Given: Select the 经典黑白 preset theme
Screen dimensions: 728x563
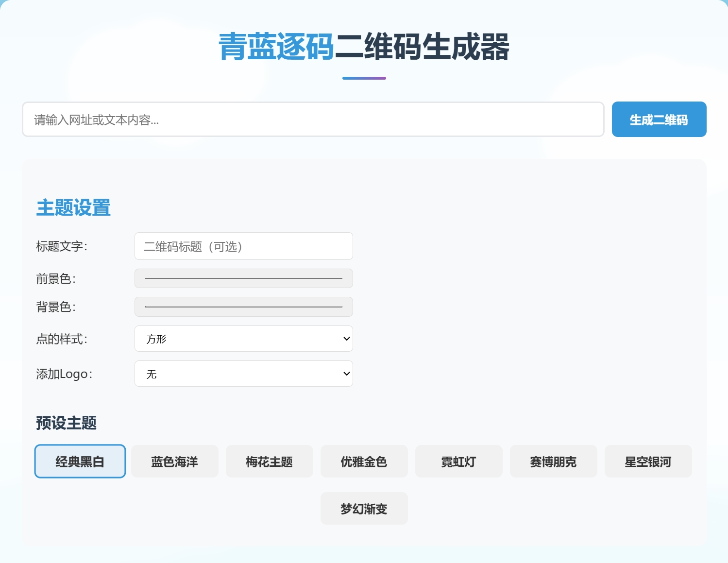Looking at the screenshot, I should (x=80, y=461).
